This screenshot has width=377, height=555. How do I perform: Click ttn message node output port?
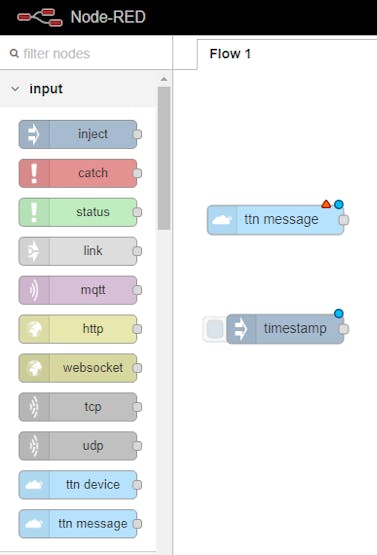[343, 220]
